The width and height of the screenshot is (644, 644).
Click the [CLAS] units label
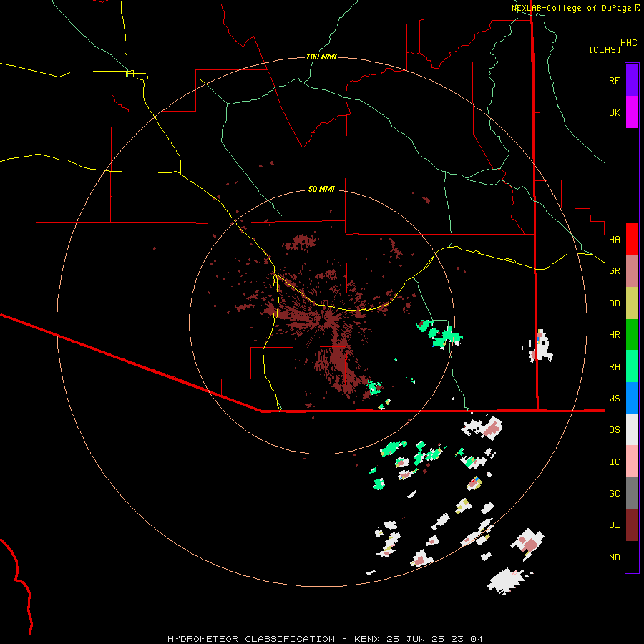[605, 49]
